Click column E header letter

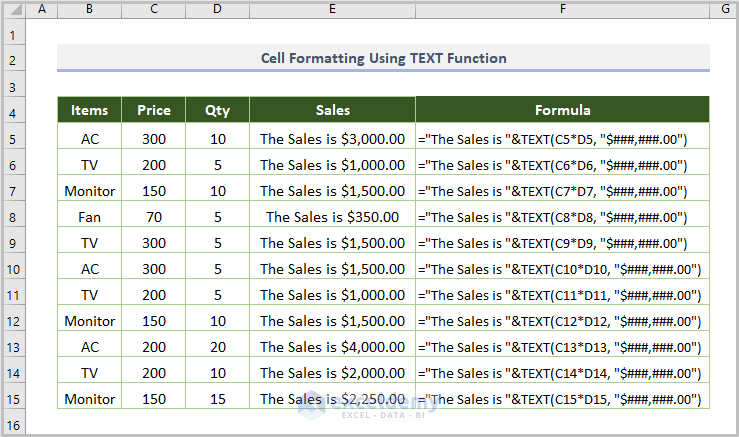coord(332,9)
